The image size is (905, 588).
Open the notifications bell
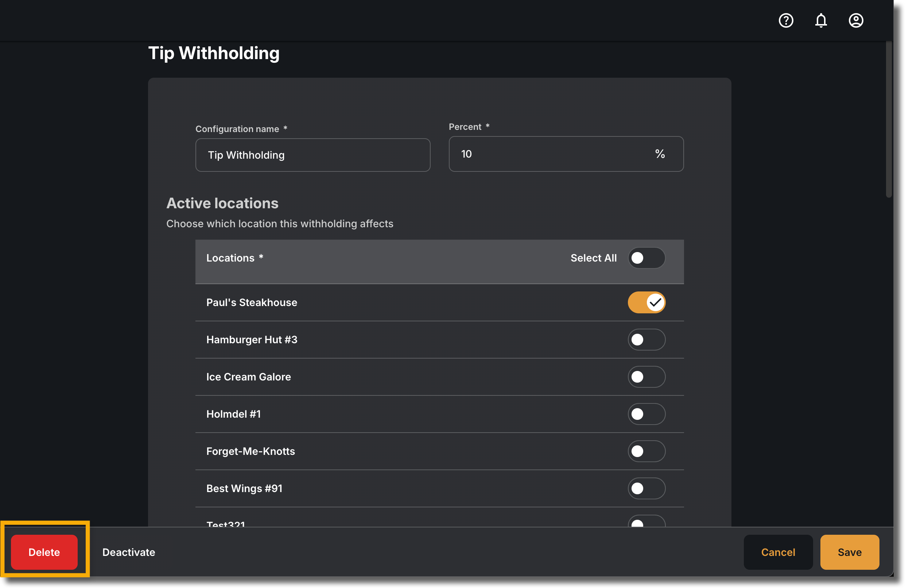tap(821, 20)
